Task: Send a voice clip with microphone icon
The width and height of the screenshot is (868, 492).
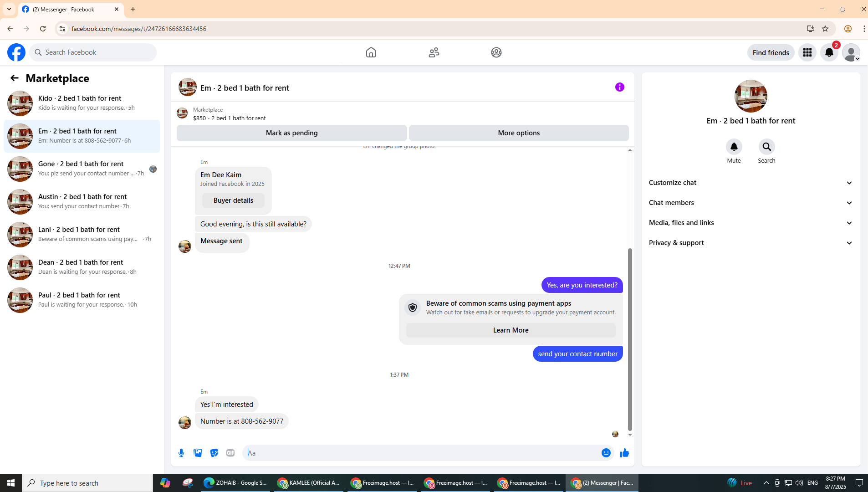Action: coord(181,453)
